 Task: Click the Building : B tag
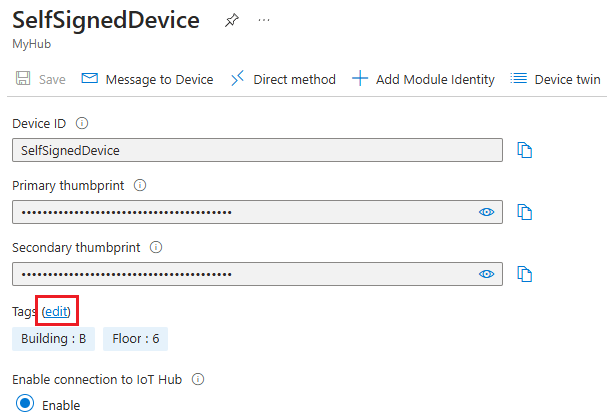click(53, 339)
